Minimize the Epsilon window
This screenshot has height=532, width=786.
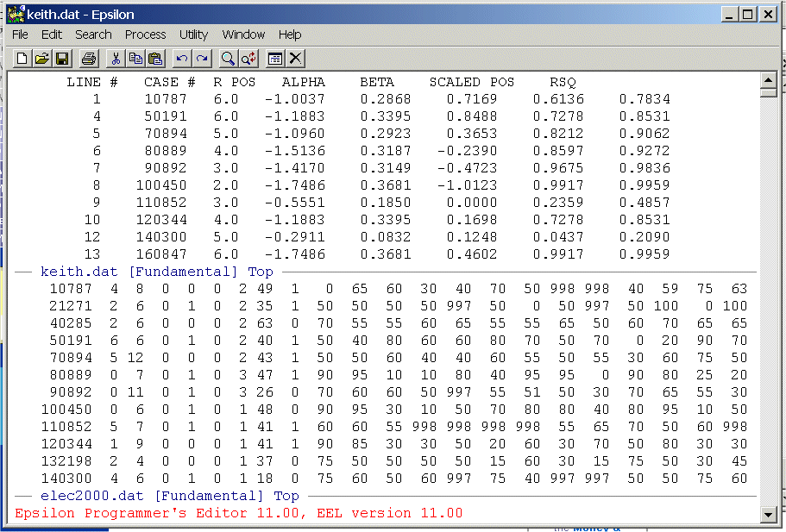point(730,15)
